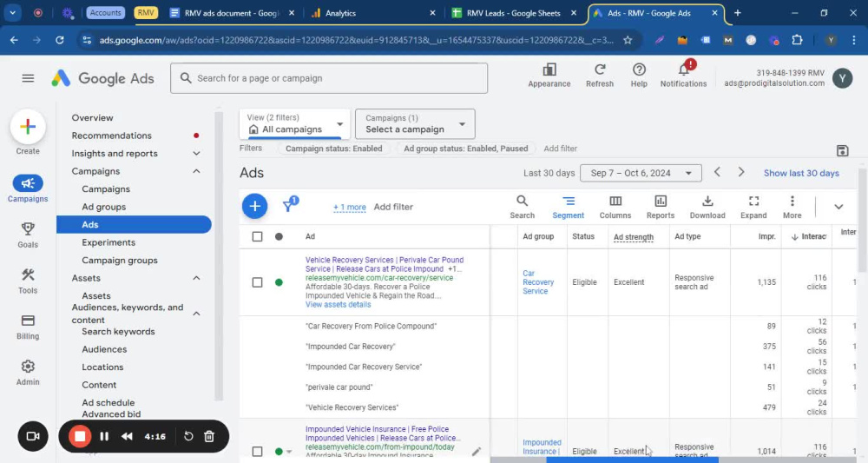
Task: Click the edit pencil on Impounded Vehicle ad
Action: 476,452
